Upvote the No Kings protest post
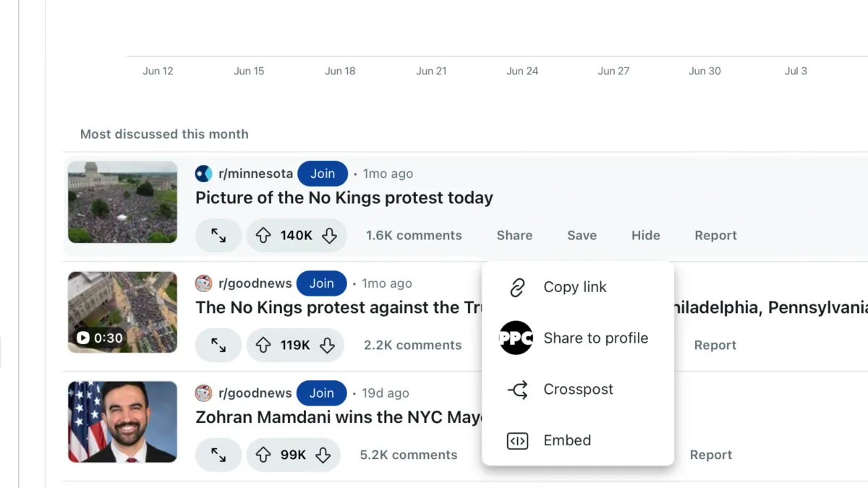Viewport: 868px width, 488px height. click(263, 235)
